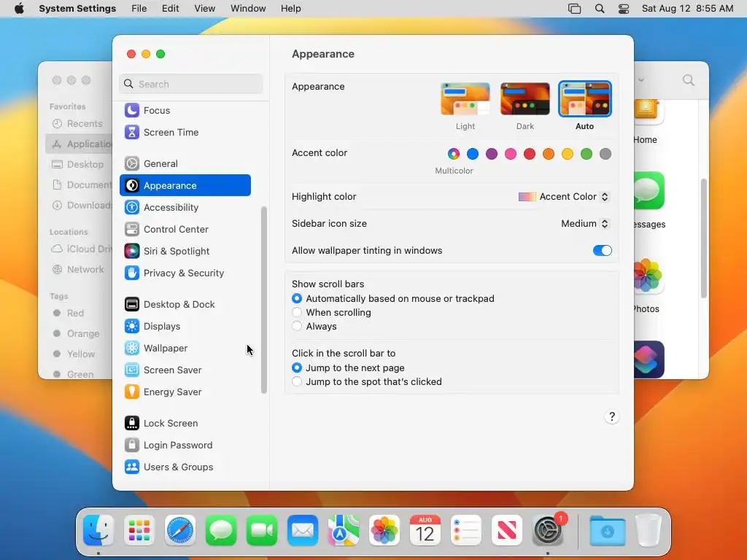747x560 pixels.
Task: Open Privacy & Security settings
Action: [185, 273]
